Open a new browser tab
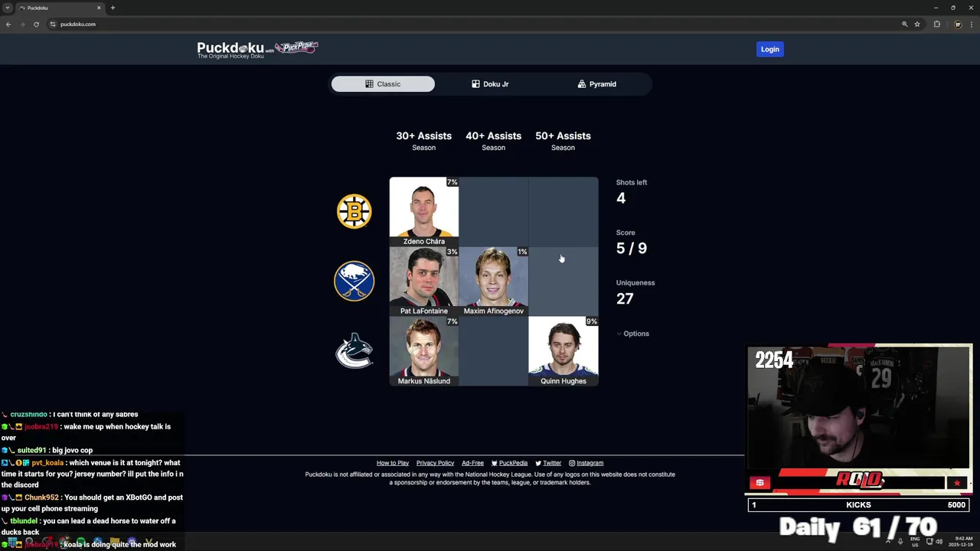The width and height of the screenshot is (980, 551). click(x=113, y=8)
